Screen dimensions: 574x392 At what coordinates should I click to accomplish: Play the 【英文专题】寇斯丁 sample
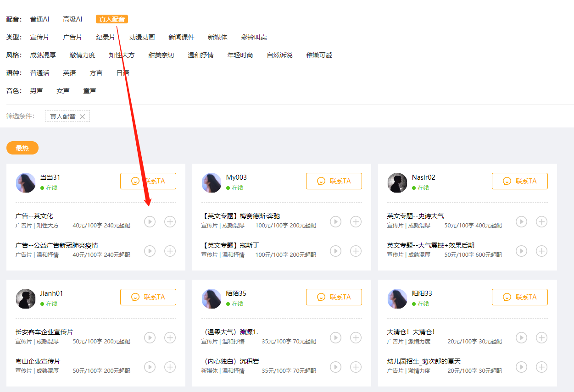point(335,251)
